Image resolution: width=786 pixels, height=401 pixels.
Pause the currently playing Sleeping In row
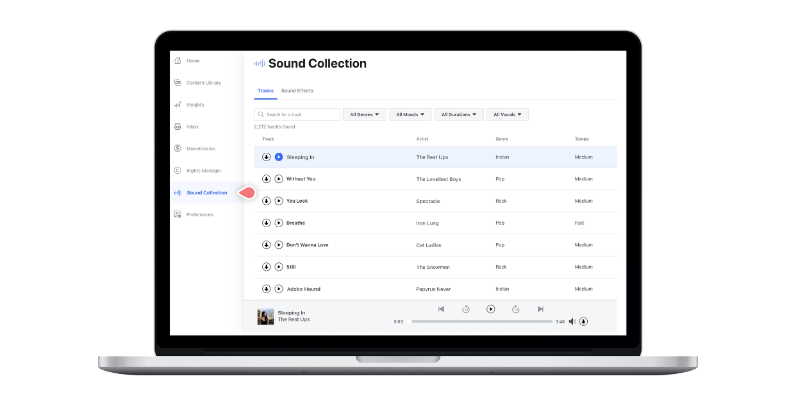coord(279,157)
